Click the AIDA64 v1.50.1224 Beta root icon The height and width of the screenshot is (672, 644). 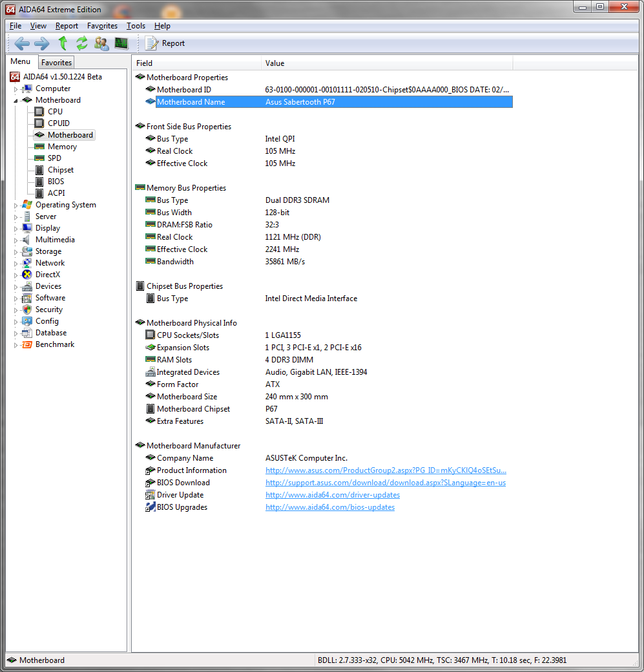15,77
